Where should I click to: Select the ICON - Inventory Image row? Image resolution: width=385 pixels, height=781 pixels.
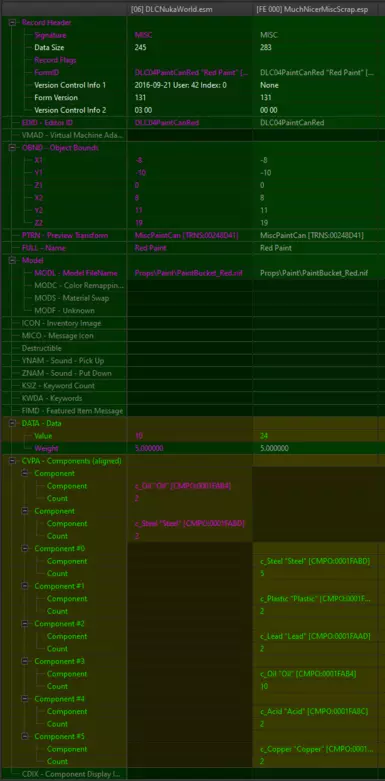coord(192,323)
